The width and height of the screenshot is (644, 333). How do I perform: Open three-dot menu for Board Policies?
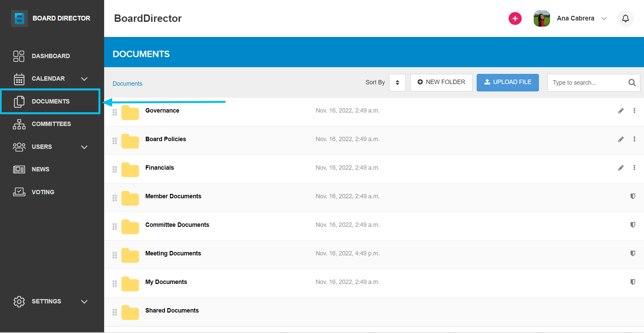click(x=634, y=139)
